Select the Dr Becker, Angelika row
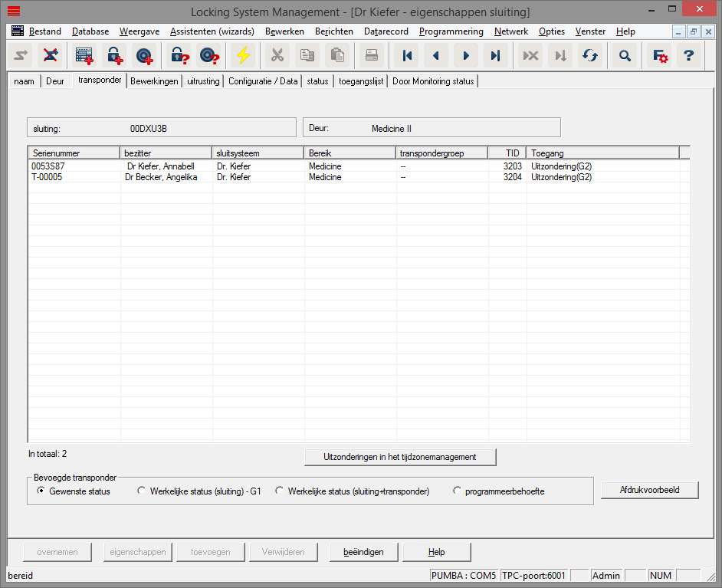This screenshot has width=722, height=588. (x=161, y=177)
